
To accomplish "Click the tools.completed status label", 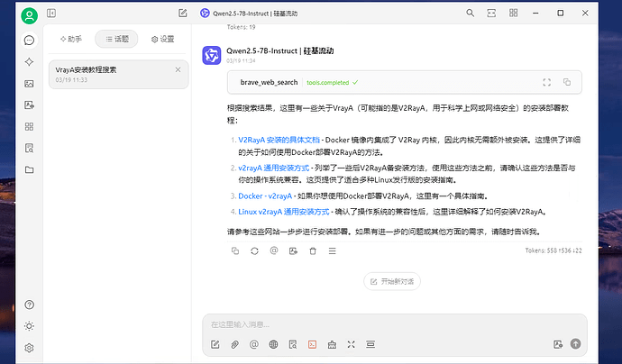I will pyautogui.click(x=327, y=83).
